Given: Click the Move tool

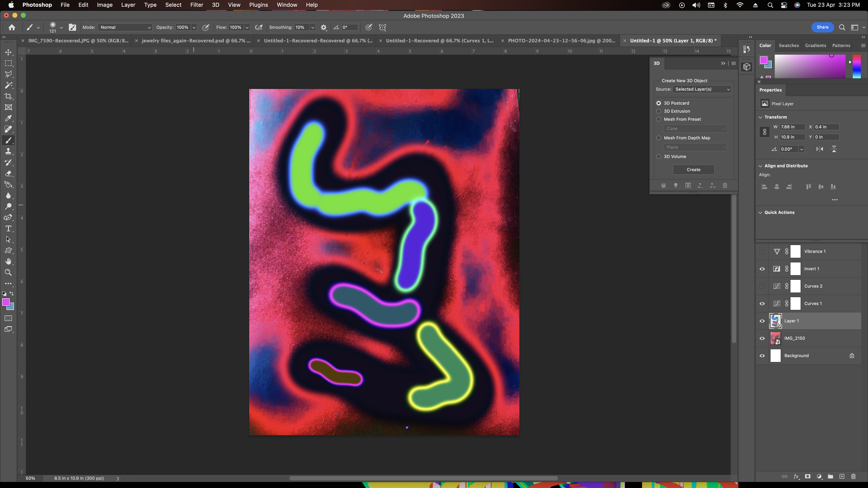Looking at the screenshot, I should [x=8, y=52].
